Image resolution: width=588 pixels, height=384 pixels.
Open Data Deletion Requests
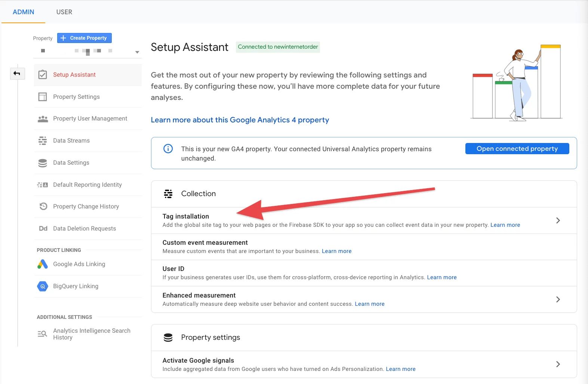point(88,229)
